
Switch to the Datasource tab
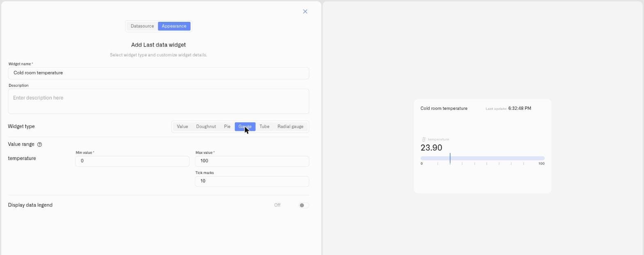coord(142,26)
